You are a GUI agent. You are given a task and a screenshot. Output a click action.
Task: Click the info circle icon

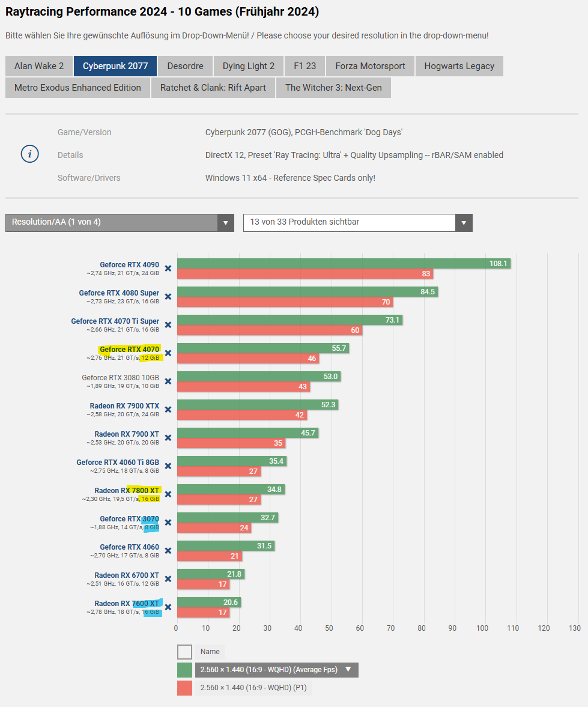point(30,154)
